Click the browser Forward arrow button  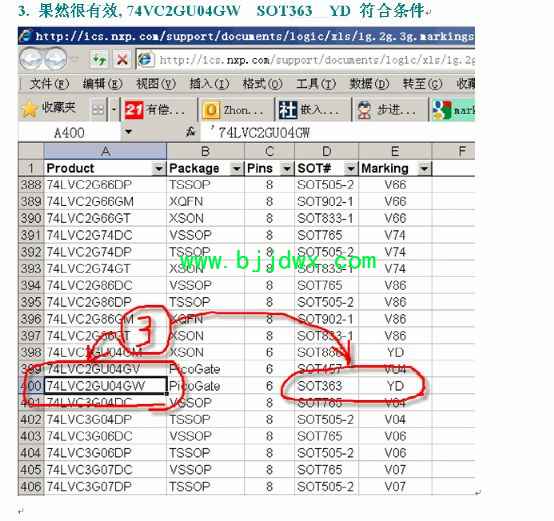(55, 59)
